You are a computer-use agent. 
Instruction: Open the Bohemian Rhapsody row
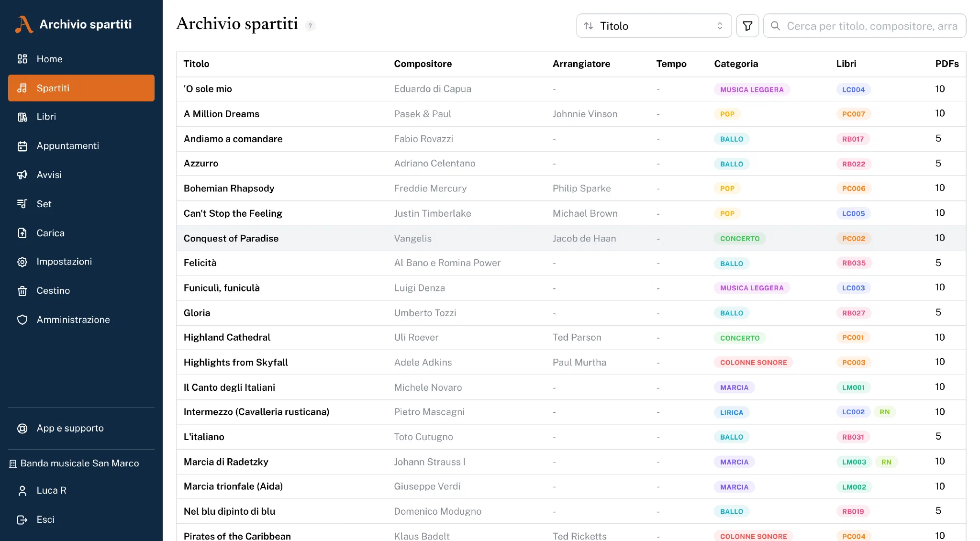tap(571, 188)
